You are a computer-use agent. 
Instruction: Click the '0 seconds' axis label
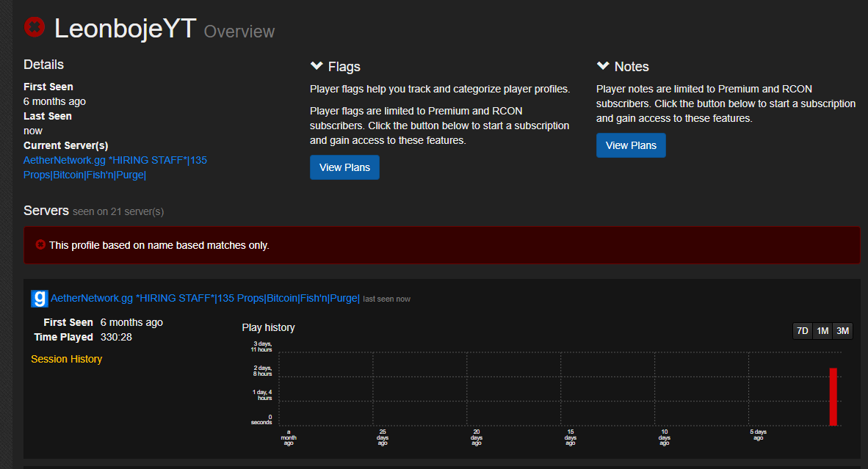(261, 420)
